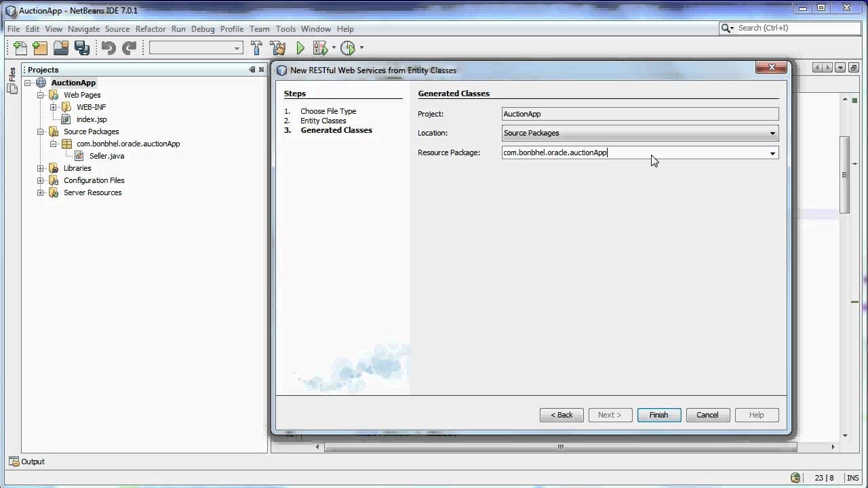Click the Save All toolbar icon
The image size is (868, 488).
[82, 47]
